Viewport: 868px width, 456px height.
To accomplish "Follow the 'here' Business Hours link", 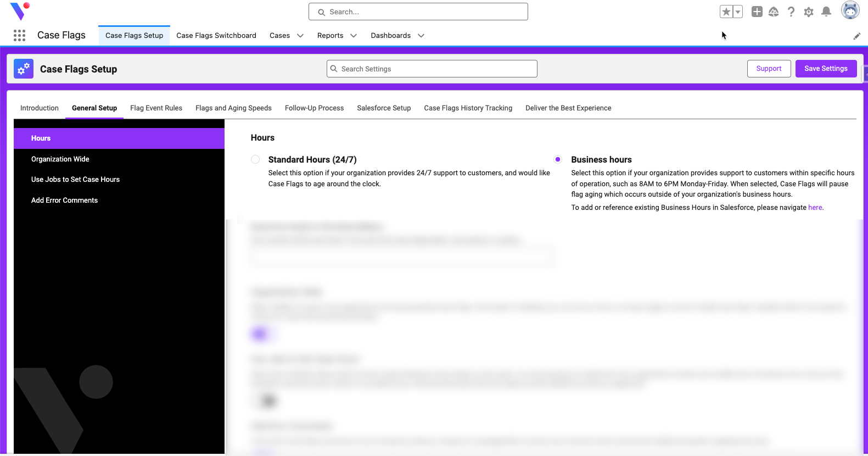I will click(x=815, y=208).
